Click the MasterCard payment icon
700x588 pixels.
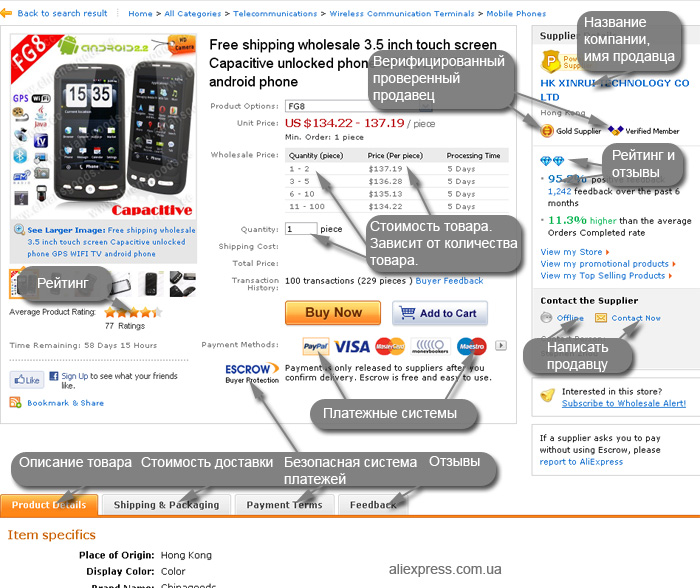(x=390, y=346)
